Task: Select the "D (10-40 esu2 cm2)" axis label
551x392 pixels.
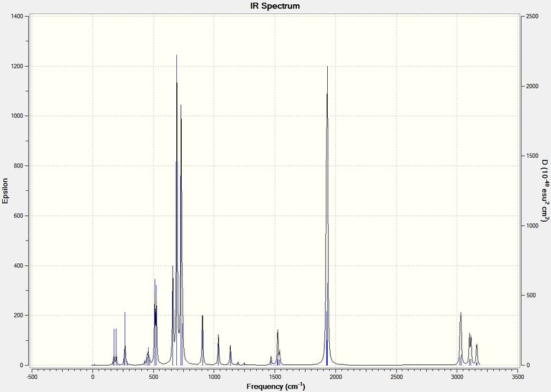Action: pos(545,191)
